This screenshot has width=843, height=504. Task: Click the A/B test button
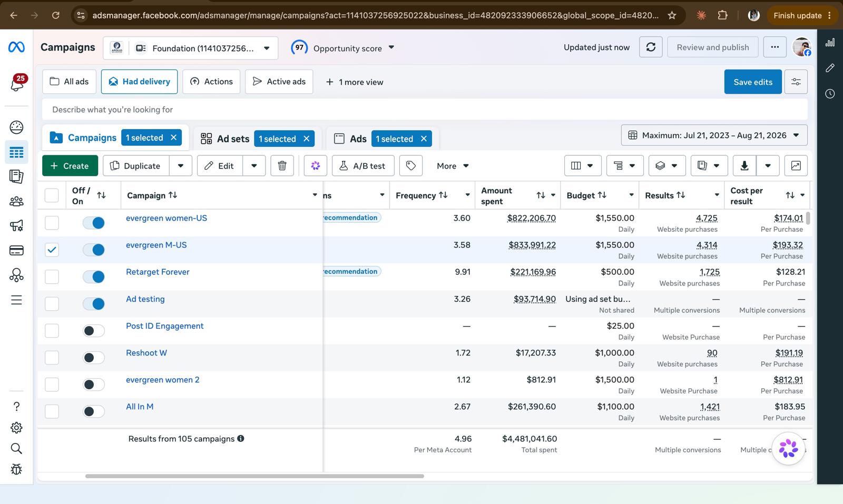click(363, 166)
